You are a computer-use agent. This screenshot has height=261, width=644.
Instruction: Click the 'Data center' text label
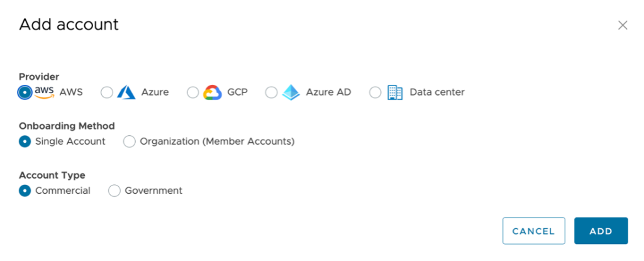click(437, 92)
